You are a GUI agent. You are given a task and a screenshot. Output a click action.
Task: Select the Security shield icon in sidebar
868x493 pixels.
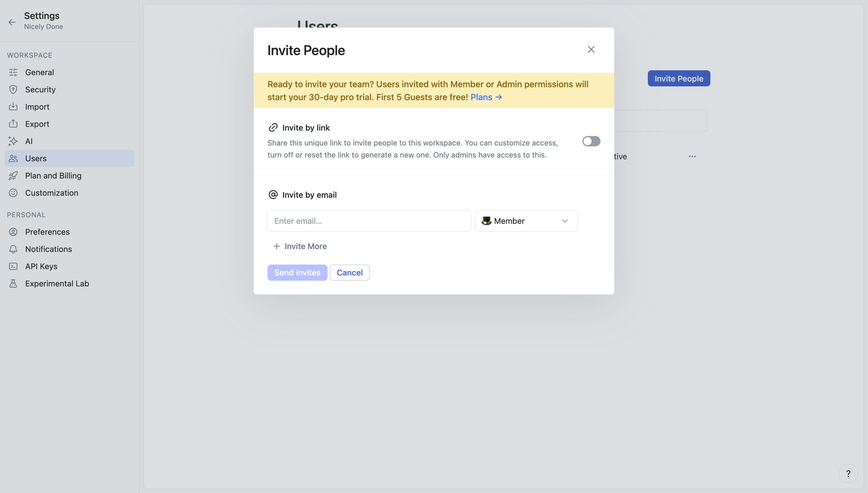click(13, 90)
